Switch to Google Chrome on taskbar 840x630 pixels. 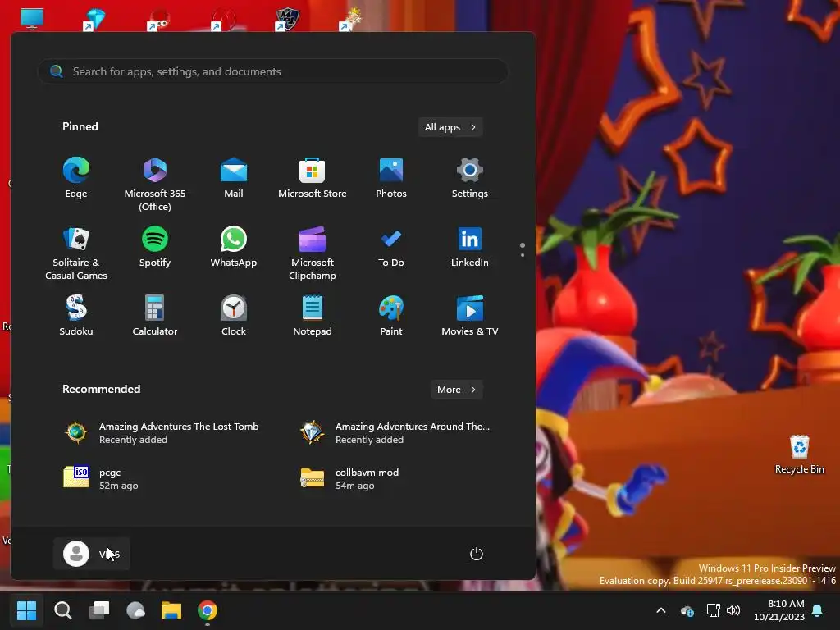pos(208,610)
